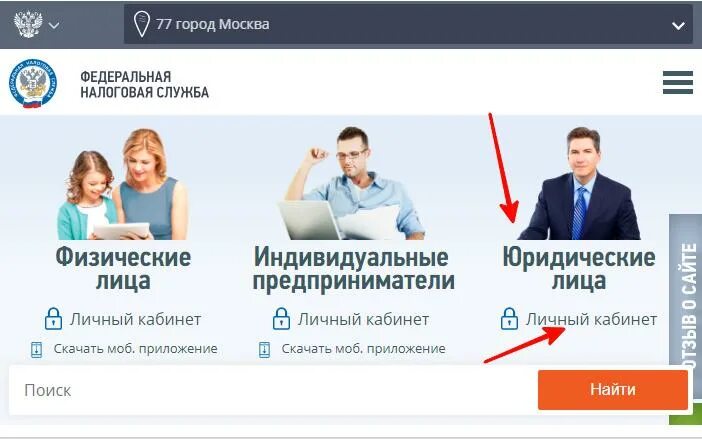Screen dimensions: 702x439
Task: Open Личный кабинет for Юридические лица
Action: (591, 319)
